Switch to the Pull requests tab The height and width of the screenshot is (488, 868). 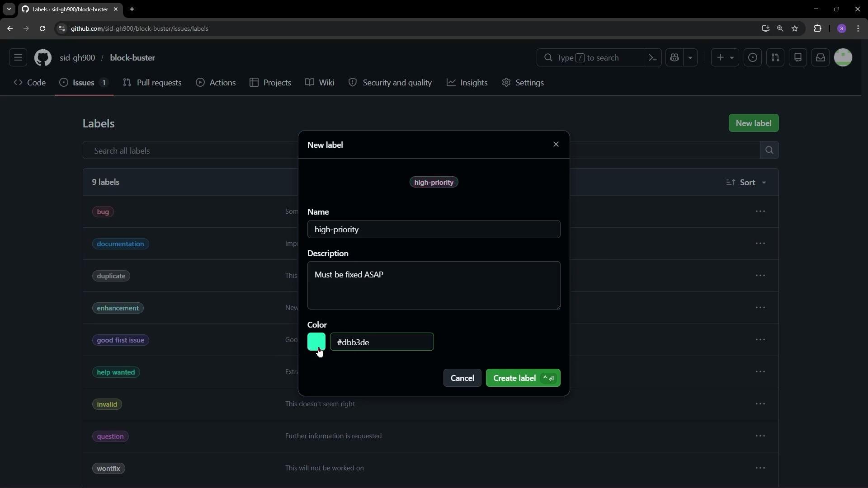[x=152, y=83]
